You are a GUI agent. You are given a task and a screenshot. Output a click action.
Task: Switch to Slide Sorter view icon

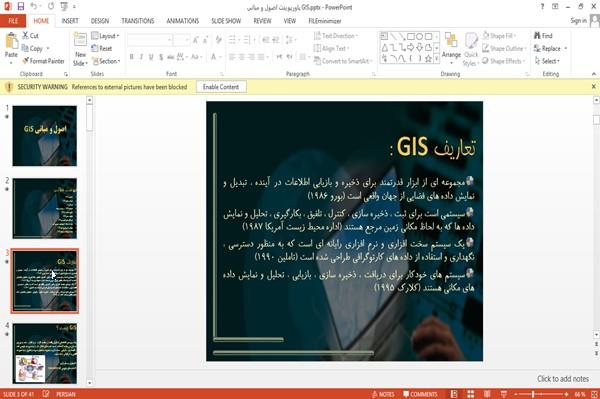point(471,394)
